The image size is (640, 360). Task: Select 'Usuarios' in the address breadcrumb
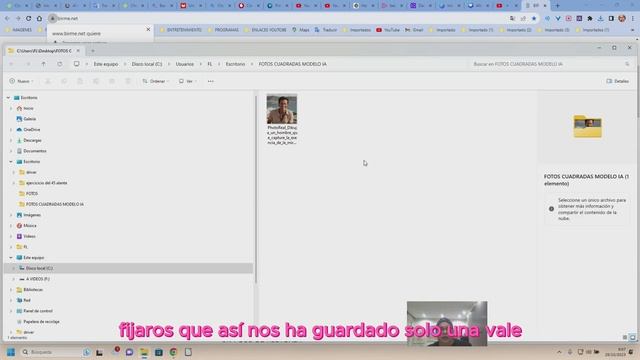pos(185,64)
